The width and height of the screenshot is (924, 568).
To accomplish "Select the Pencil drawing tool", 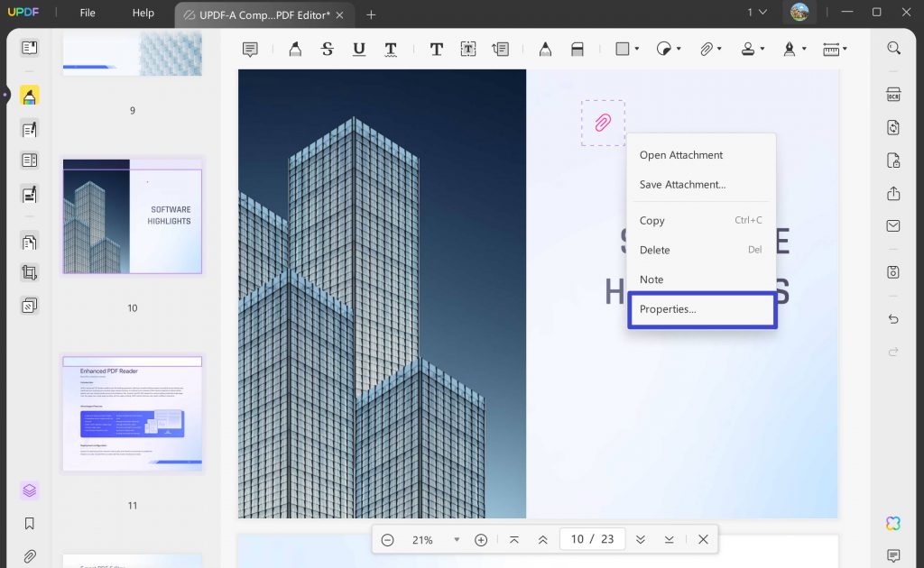I will pyautogui.click(x=545, y=49).
